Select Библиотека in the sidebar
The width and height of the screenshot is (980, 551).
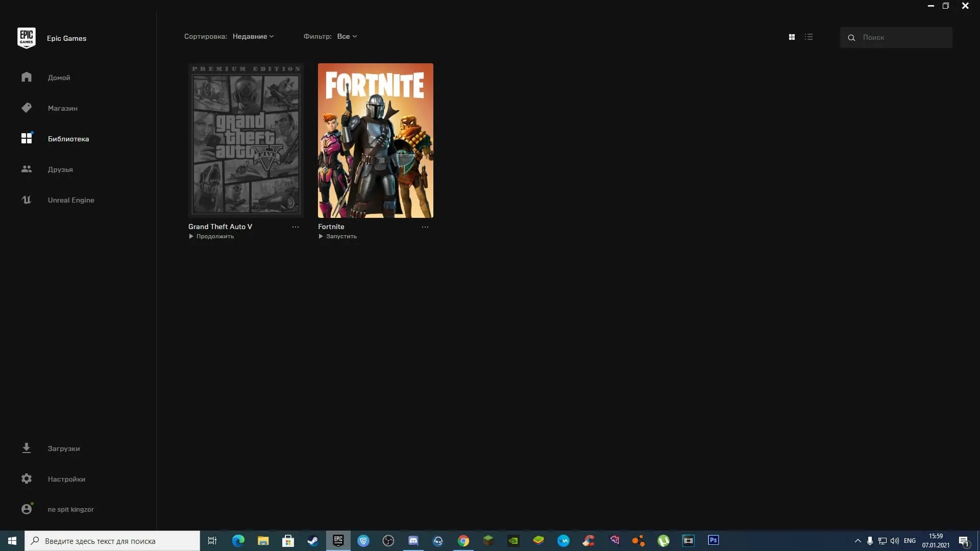68,139
